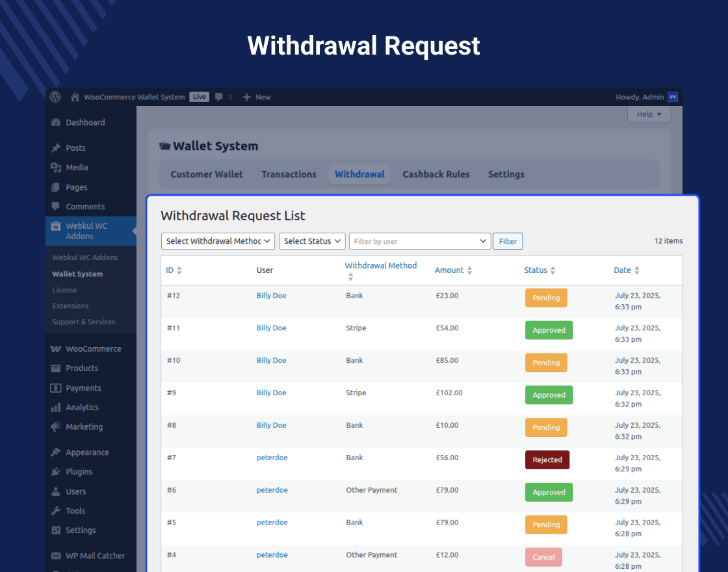Screen dimensions: 728x572
Task: Open the Select Withdrawal Method dropdown
Action: (218, 241)
